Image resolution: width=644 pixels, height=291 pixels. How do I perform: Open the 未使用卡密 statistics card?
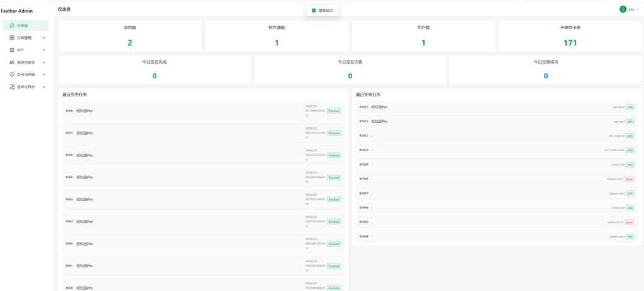tap(570, 36)
